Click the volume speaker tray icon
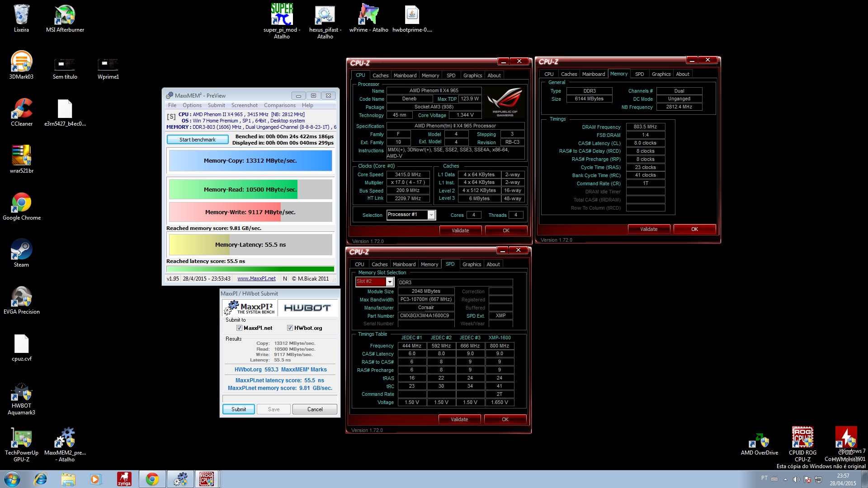 pyautogui.click(x=796, y=479)
